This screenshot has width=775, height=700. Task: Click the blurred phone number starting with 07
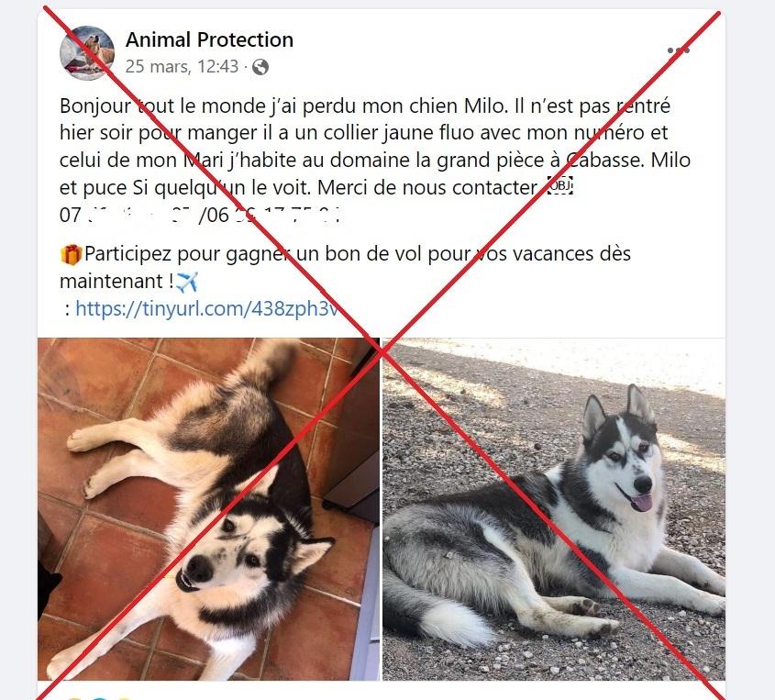tap(126, 215)
